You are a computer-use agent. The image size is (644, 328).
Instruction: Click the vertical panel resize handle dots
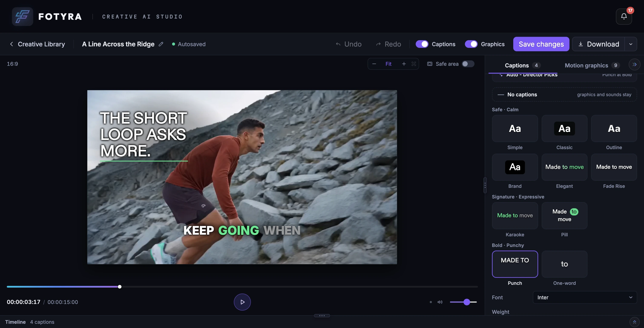click(485, 185)
